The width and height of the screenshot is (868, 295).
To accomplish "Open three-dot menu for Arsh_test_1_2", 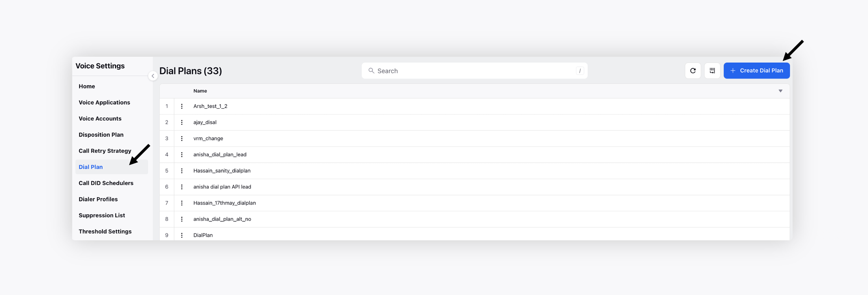I will (182, 106).
